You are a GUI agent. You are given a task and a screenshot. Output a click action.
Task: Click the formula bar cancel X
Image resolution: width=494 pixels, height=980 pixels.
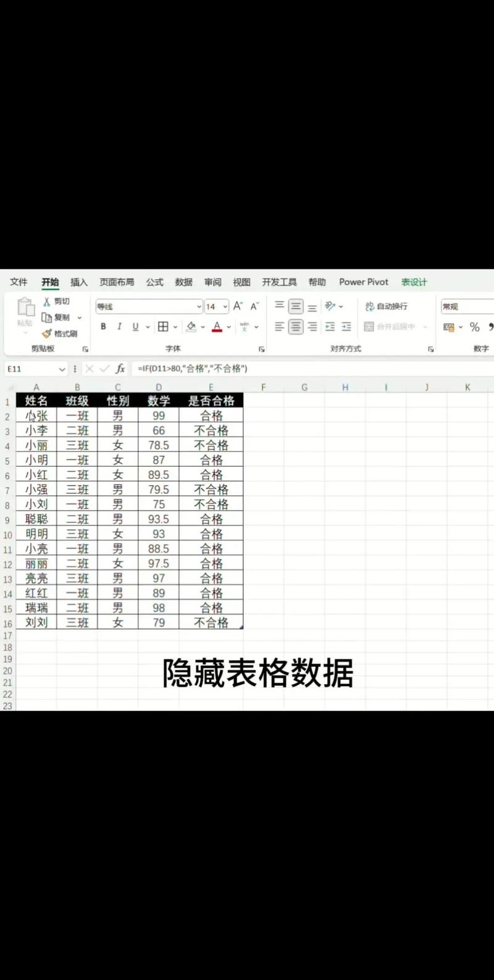click(x=90, y=369)
